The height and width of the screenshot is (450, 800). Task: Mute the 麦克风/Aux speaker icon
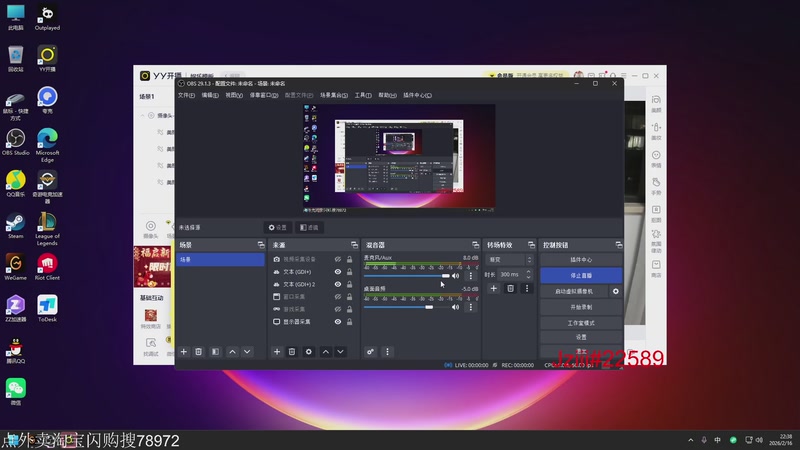tap(456, 276)
